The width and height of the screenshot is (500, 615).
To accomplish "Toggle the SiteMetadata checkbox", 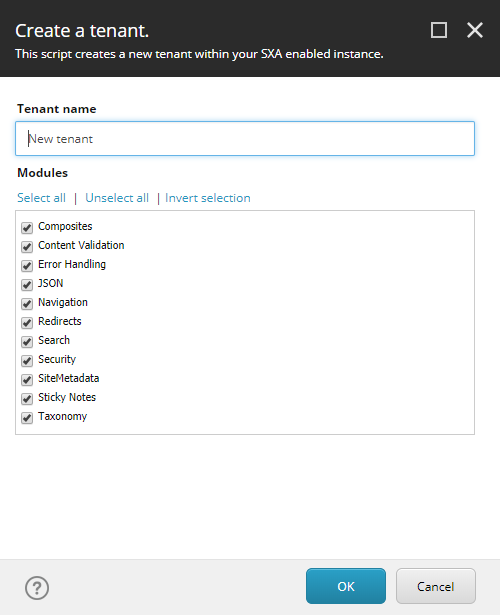I will (27, 380).
